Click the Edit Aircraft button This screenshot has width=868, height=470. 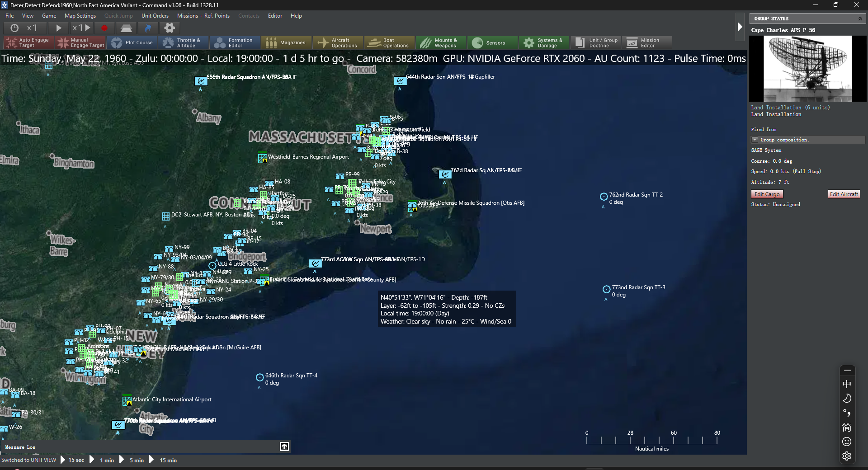coord(844,194)
